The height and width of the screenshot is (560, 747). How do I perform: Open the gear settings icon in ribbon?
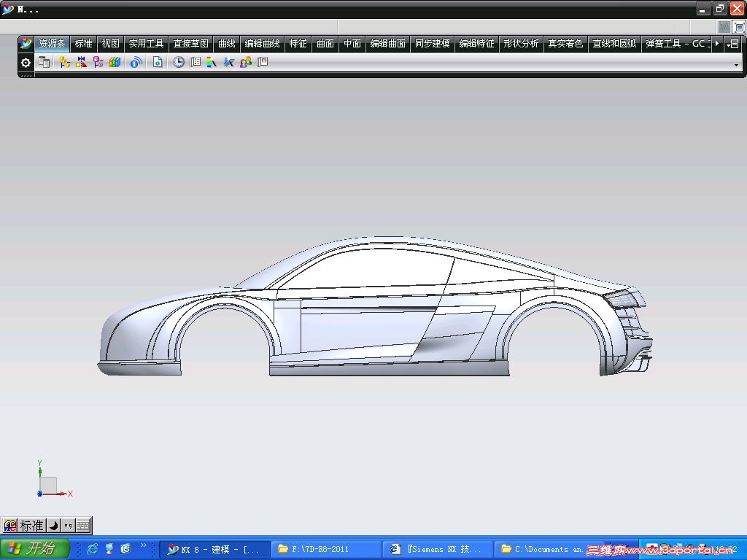coord(26,63)
